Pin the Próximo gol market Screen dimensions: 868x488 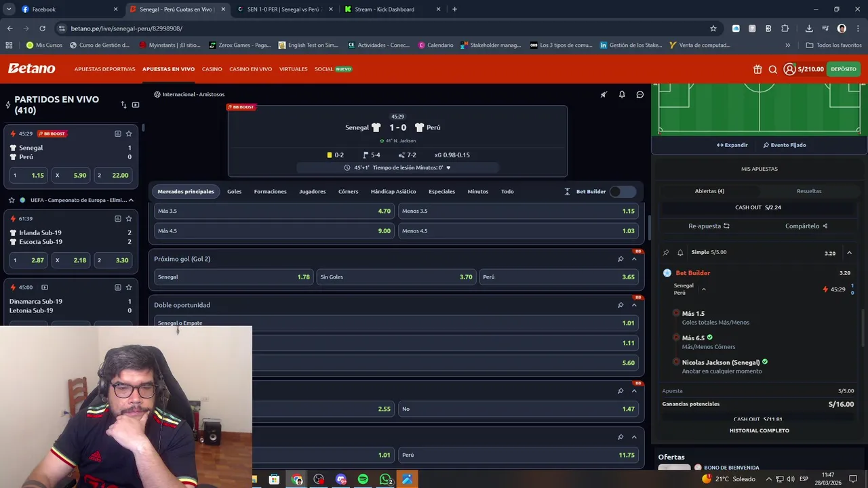click(620, 259)
